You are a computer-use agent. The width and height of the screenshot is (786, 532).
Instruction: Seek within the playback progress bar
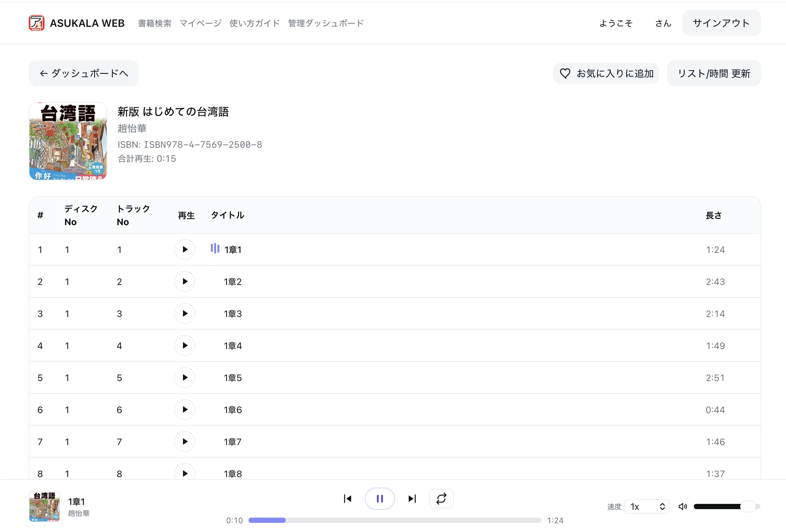tap(395, 520)
